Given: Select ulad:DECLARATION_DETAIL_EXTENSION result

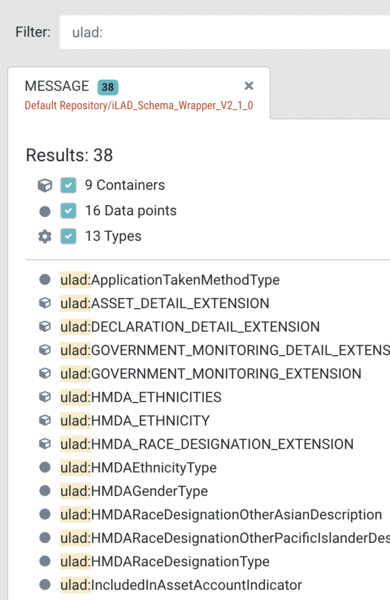Looking at the screenshot, I should tap(190, 327).
